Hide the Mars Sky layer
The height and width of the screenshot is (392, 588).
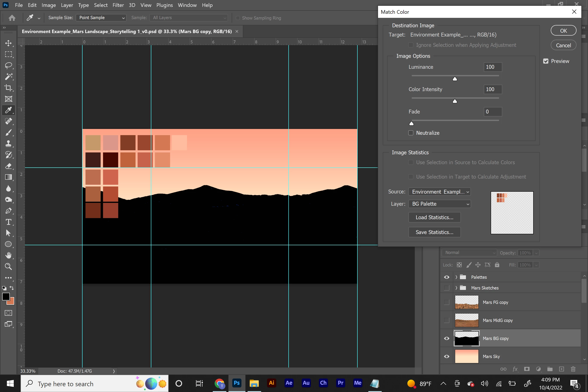click(x=447, y=356)
